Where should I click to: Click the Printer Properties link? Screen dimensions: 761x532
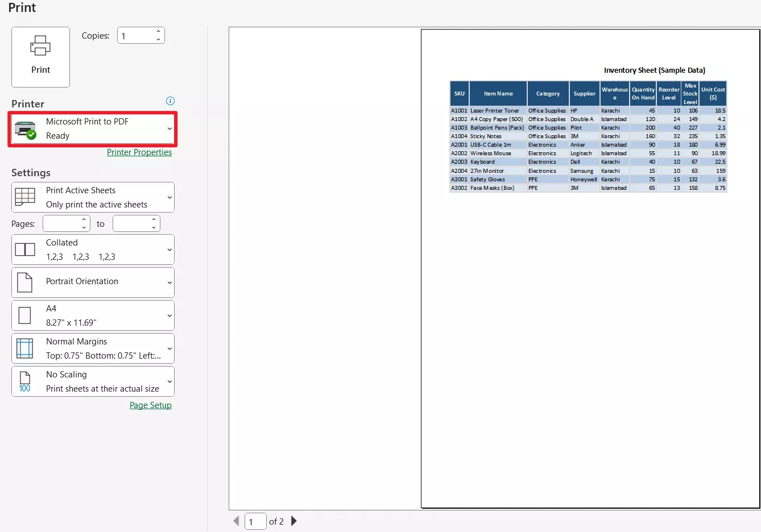click(x=139, y=152)
